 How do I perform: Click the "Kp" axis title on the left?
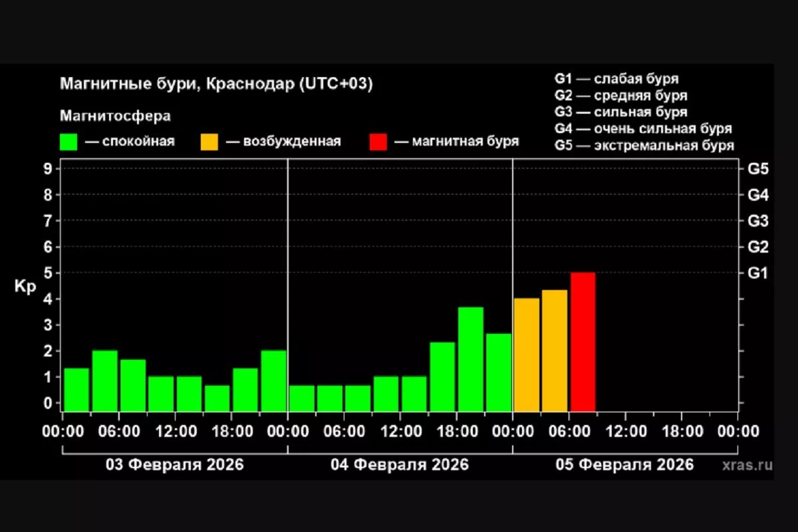[x=25, y=287]
